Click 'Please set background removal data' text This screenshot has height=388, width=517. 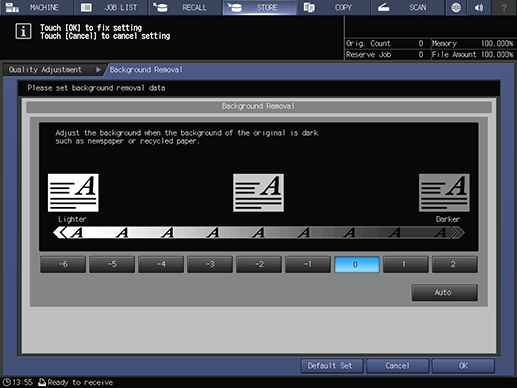tap(96, 88)
